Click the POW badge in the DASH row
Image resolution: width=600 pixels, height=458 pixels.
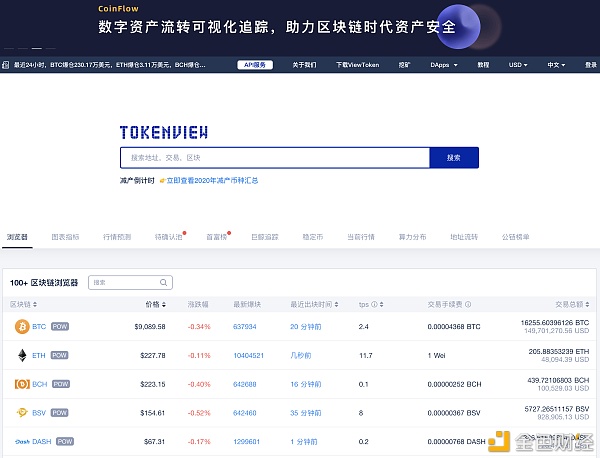tap(65, 442)
